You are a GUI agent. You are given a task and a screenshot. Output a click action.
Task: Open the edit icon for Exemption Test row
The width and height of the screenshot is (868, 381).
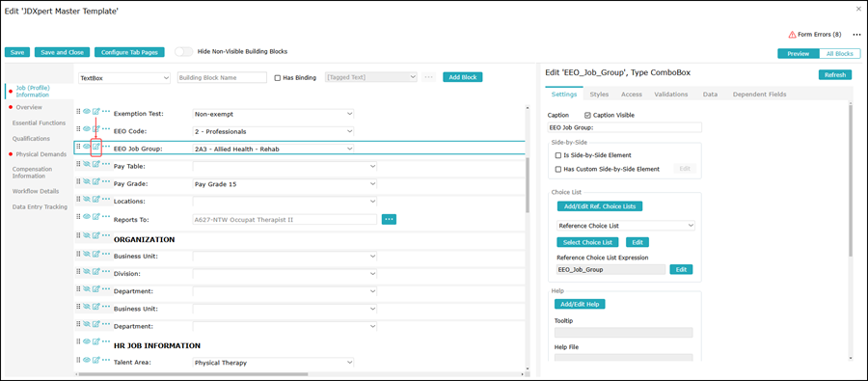pos(96,111)
